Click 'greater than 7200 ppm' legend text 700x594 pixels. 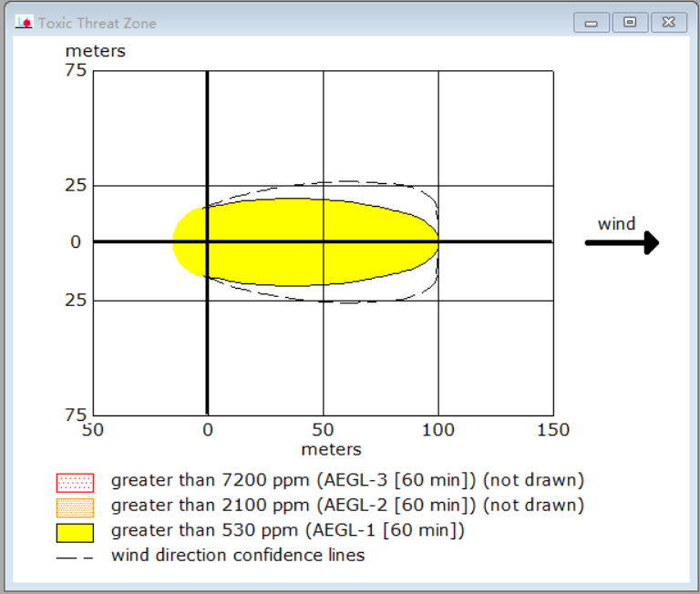347,481
